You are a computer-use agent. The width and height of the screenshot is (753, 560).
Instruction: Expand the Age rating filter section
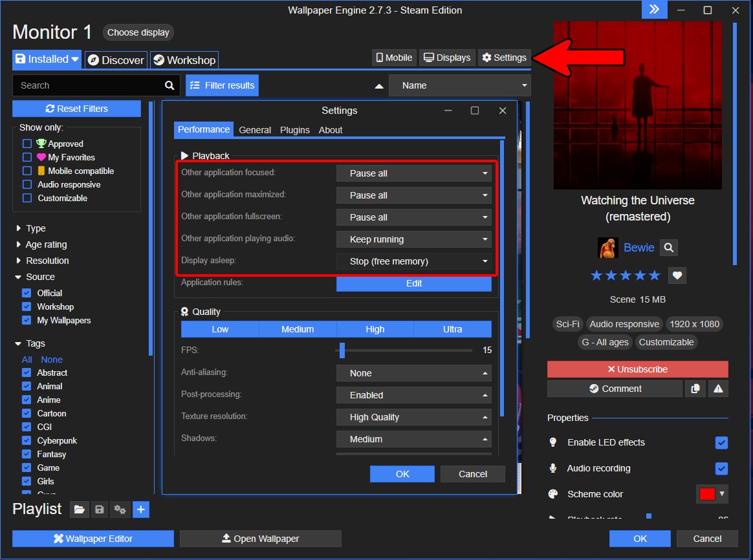point(42,244)
